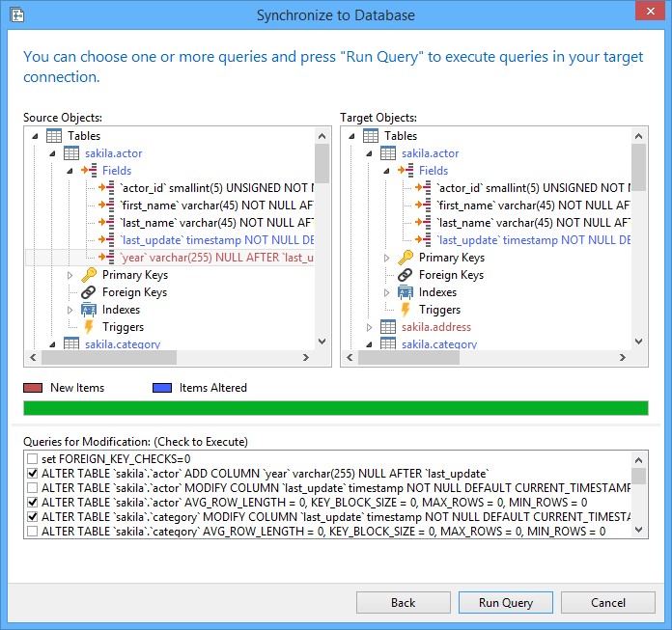Viewport: 672px width, 630px height.
Task: Enable the set FOREIGN_KEY_CHECKS=0 query checkbox
Action: tap(33, 459)
